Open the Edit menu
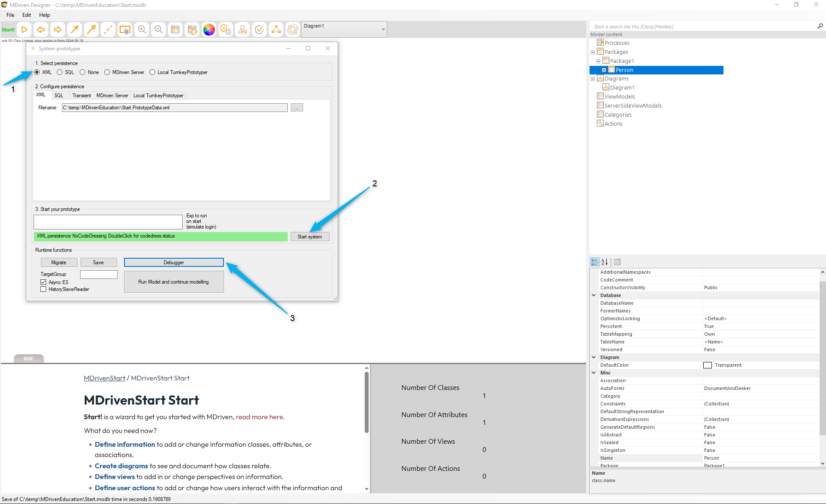 coord(27,15)
